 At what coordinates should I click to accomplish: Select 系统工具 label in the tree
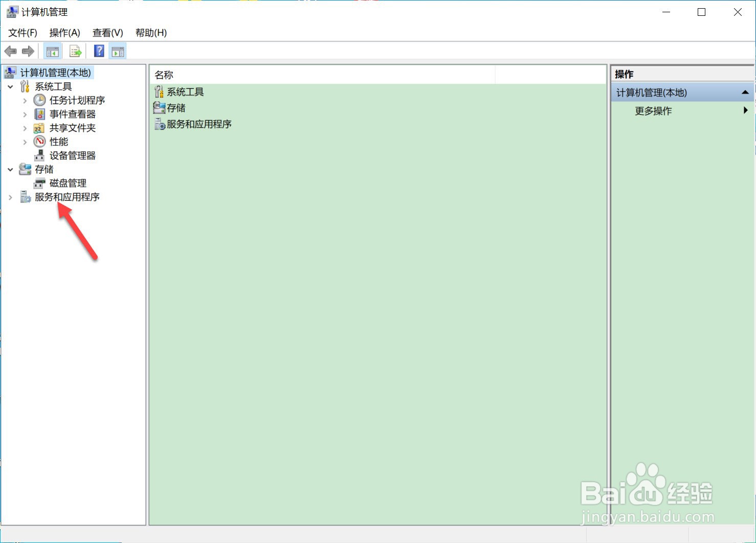[x=53, y=86]
